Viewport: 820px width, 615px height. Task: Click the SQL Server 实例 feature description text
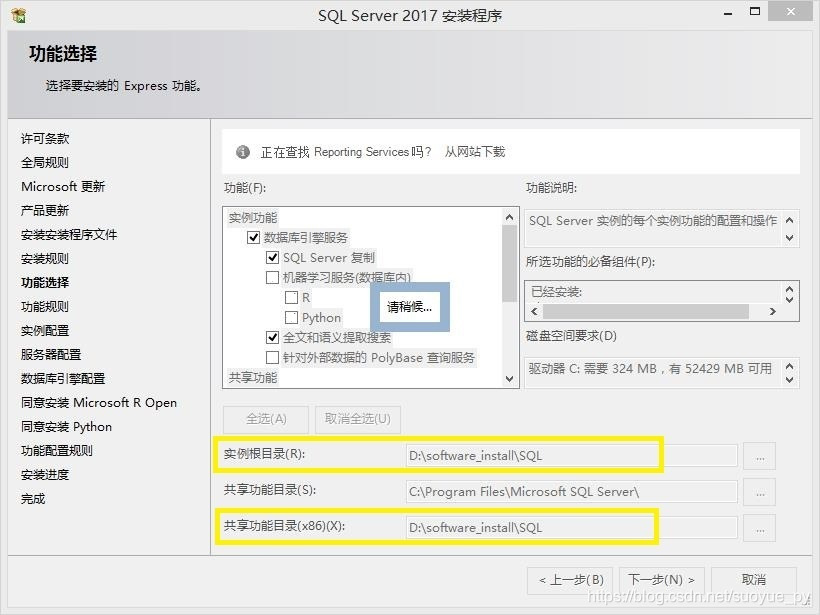coord(653,221)
